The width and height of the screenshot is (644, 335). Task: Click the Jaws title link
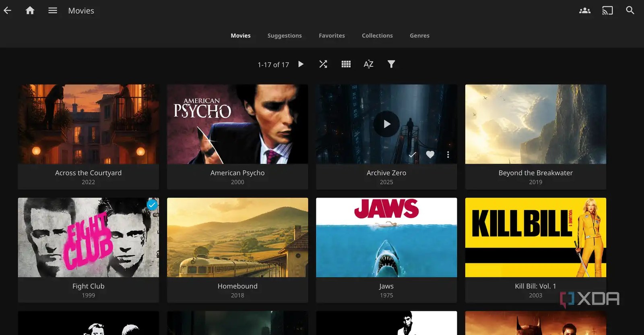(386, 286)
